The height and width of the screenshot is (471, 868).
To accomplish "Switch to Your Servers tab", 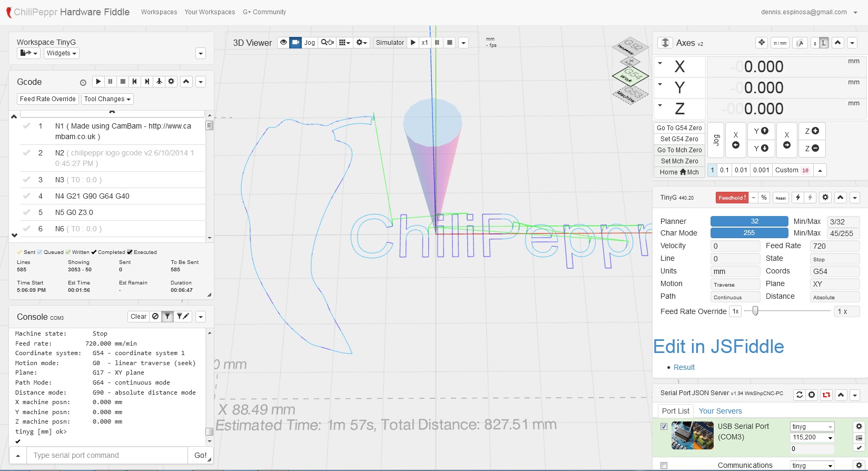I will pyautogui.click(x=720, y=411).
